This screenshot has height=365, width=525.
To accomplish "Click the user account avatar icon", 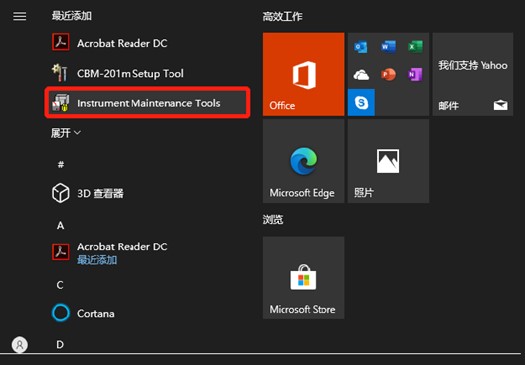I will click(x=20, y=345).
